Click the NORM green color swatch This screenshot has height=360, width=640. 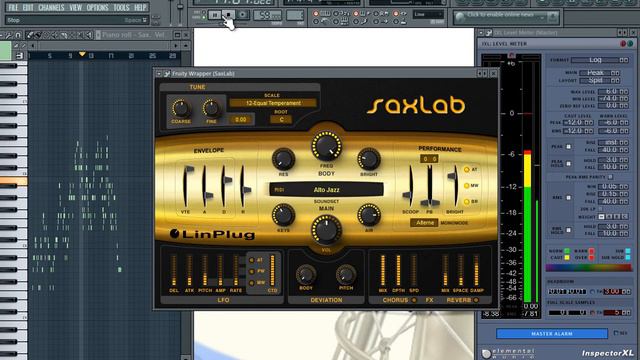pyautogui.click(x=567, y=251)
